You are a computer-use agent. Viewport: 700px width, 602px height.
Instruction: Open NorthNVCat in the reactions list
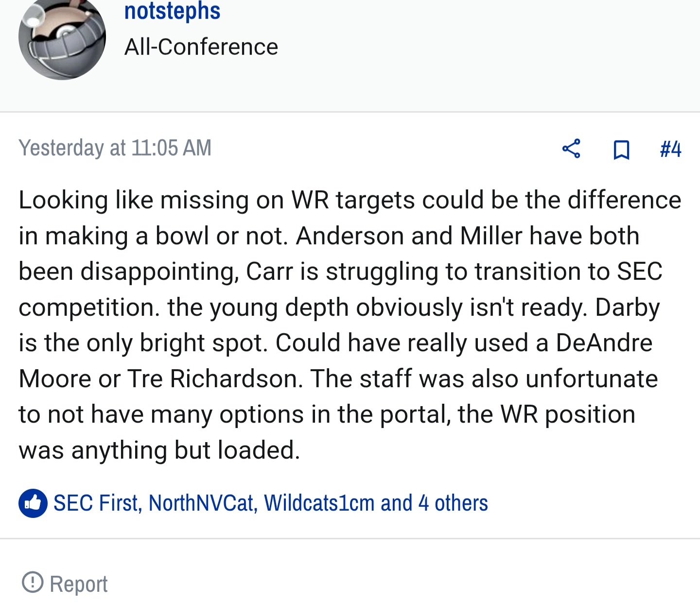pyautogui.click(x=202, y=503)
